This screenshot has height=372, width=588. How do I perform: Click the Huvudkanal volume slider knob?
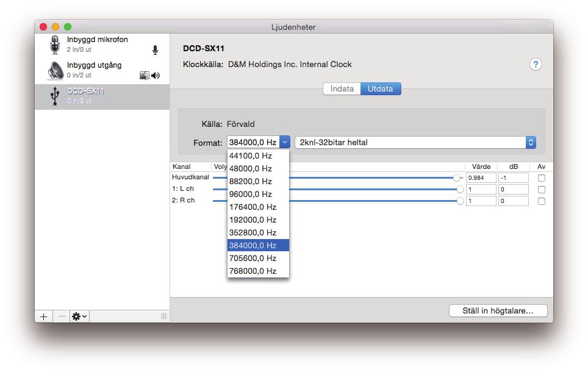coord(456,177)
